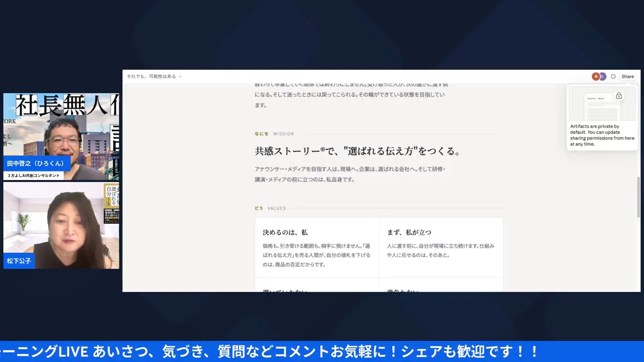Click the artifact preview thumbnail in the tooltip

pos(602,104)
